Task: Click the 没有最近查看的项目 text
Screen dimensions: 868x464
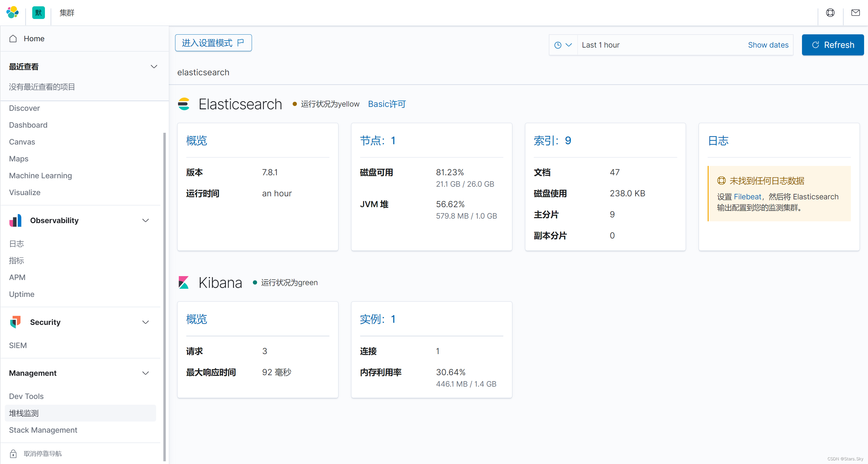Action: click(x=42, y=87)
